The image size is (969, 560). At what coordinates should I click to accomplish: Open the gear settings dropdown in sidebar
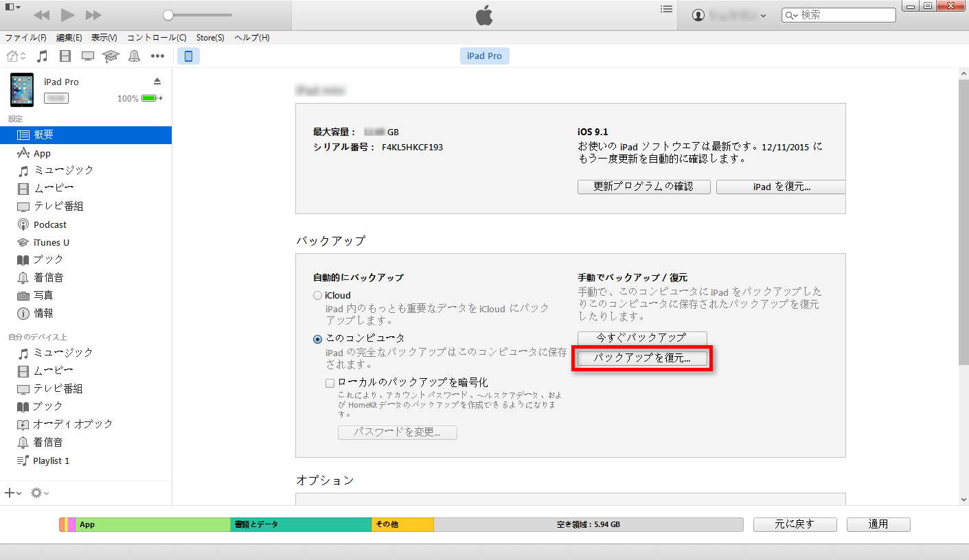click(x=40, y=493)
